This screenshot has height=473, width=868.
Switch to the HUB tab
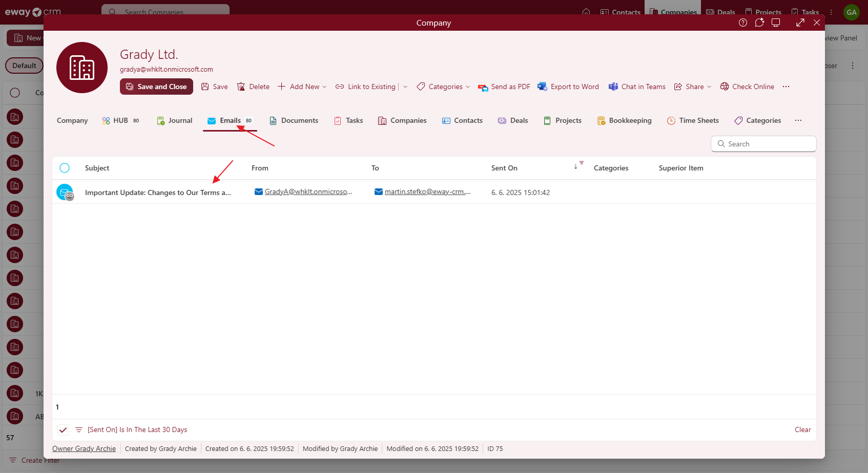pos(121,120)
